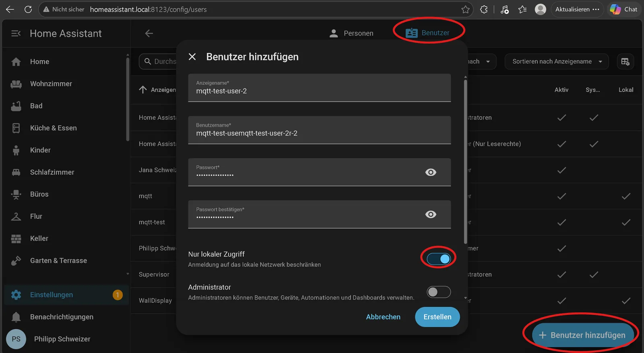This screenshot has width=644, height=353.
Task: Open the Garten & Terrasse shovel icon
Action: click(x=16, y=261)
